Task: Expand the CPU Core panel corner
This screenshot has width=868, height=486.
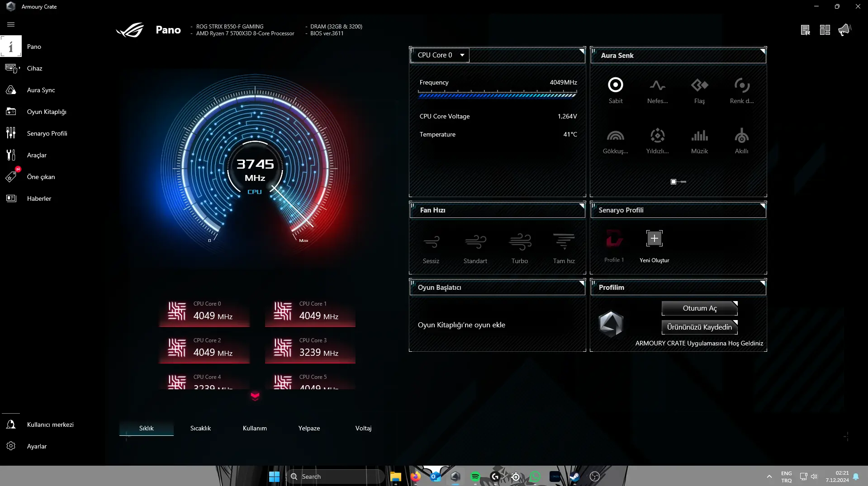Action: 582,51
